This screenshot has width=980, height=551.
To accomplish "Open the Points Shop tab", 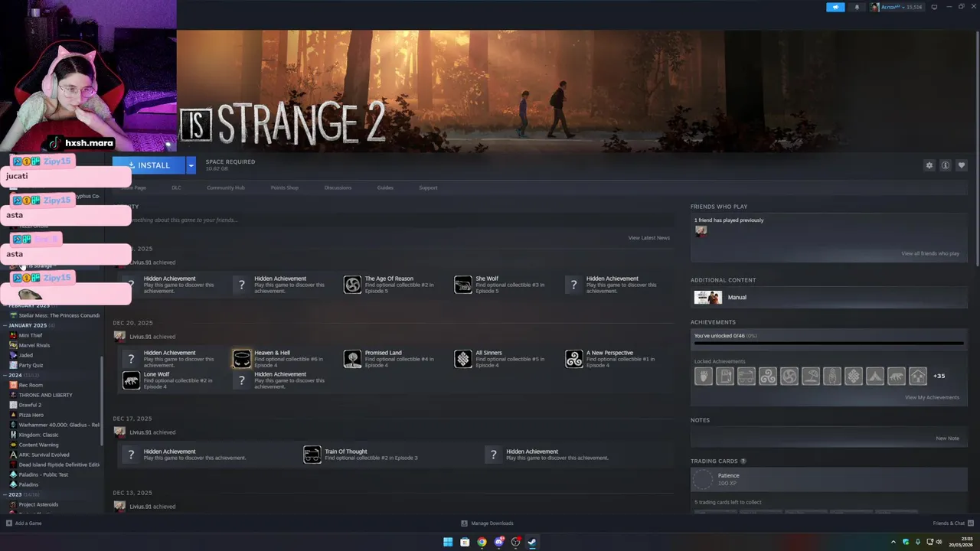I will 284,187.
